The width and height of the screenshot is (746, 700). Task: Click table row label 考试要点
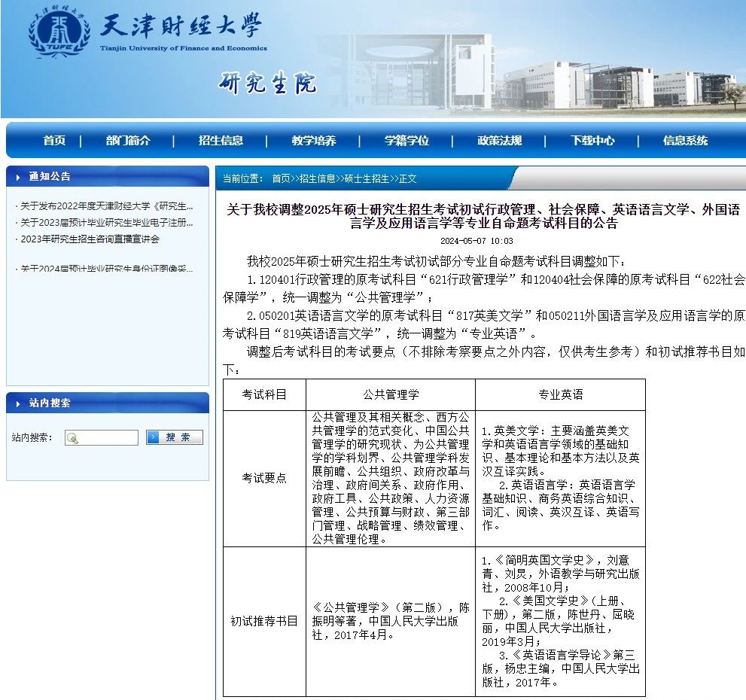pos(264,478)
